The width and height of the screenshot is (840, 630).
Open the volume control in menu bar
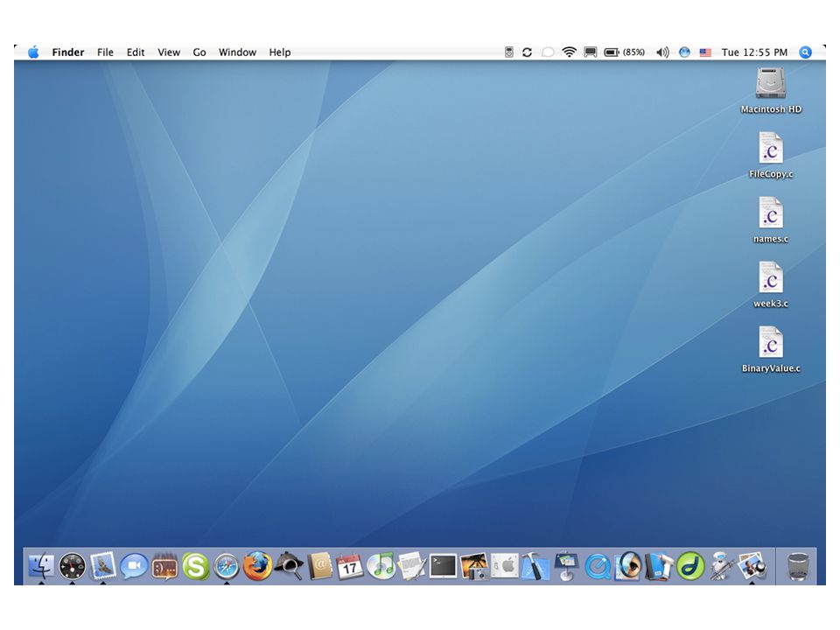662,52
